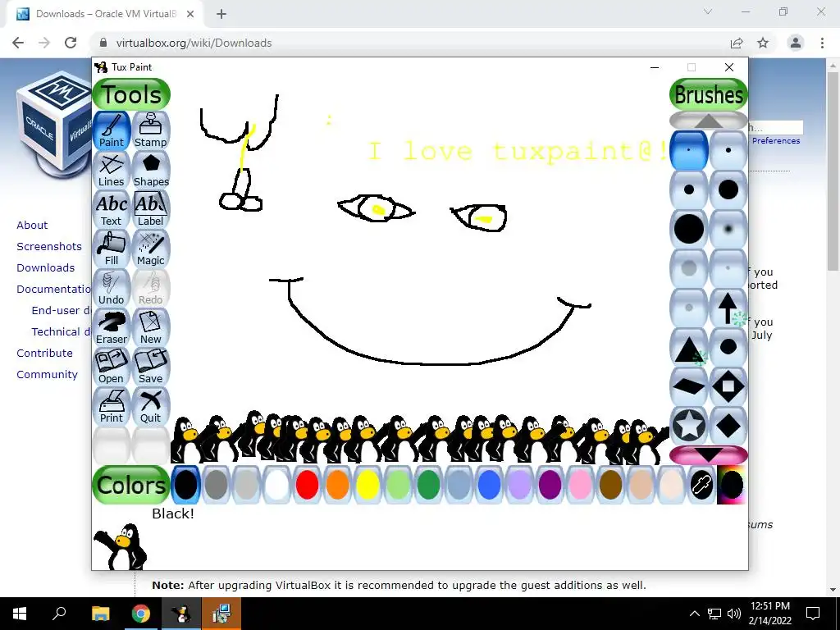Viewport: 840px width, 630px height.
Task: Pick the purple color swatch
Action: pos(550,485)
